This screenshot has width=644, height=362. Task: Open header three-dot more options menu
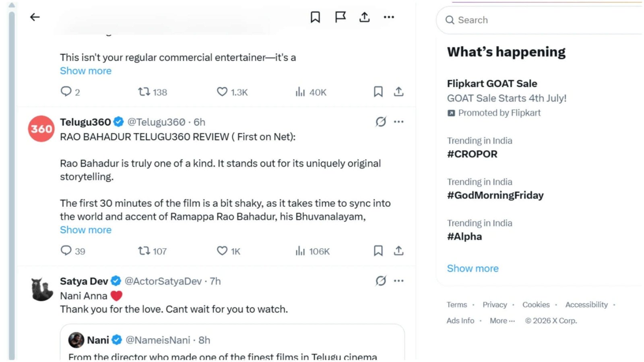tap(389, 17)
